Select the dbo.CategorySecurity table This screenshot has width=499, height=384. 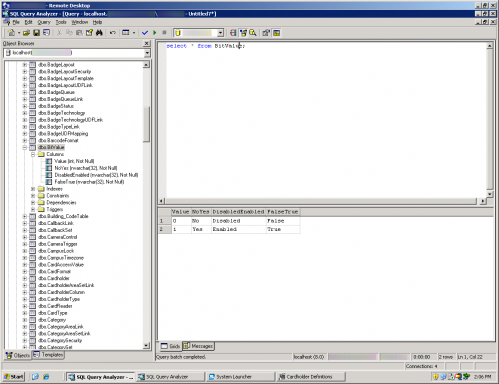60,340
